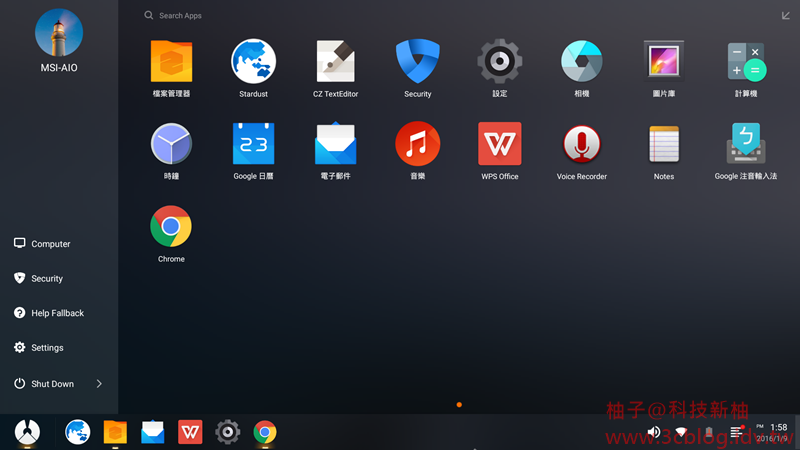The image size is (800, 450).
Task: Open the 檔案管理器 file manager app
Action: [x=171, y=61]
